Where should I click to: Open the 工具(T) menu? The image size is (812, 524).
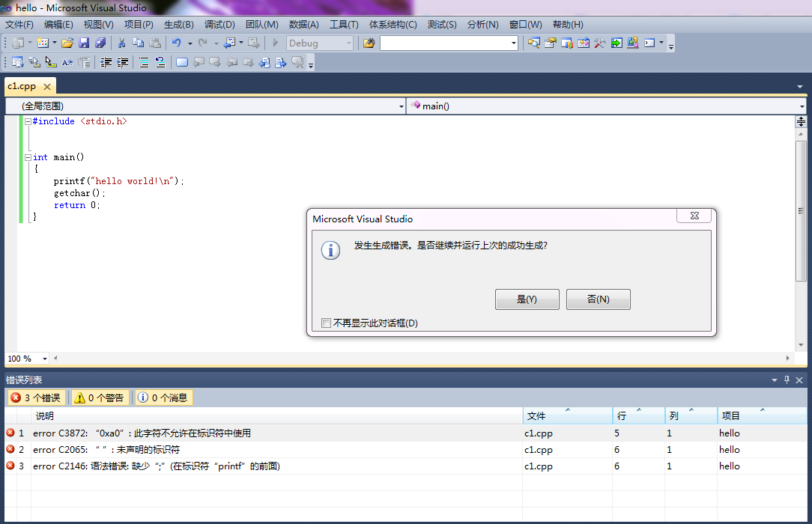point(344,24)
